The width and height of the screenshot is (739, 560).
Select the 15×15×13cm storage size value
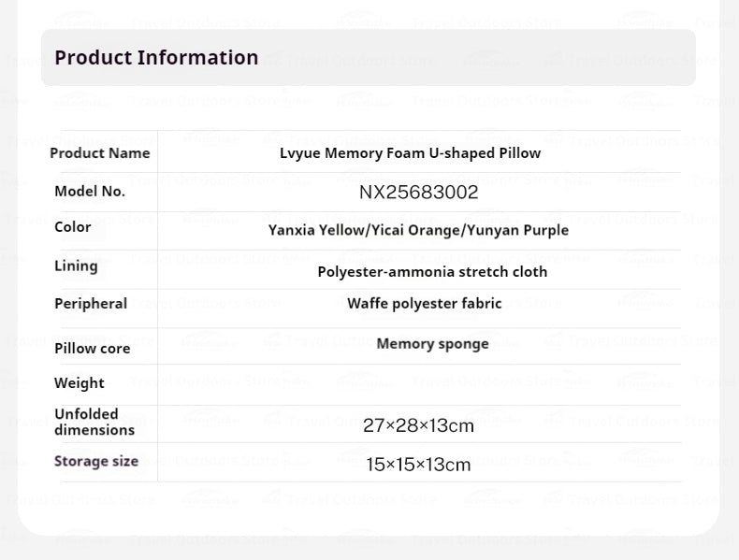pos(418,465)
